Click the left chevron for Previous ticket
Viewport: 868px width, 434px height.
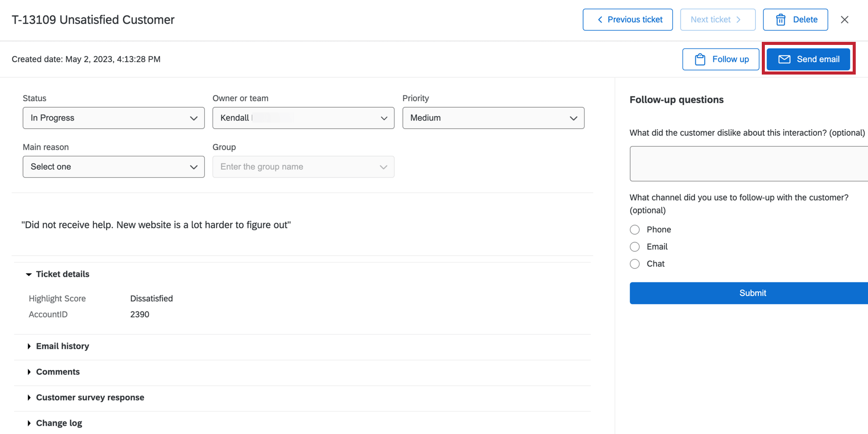(x=600, y=20)
